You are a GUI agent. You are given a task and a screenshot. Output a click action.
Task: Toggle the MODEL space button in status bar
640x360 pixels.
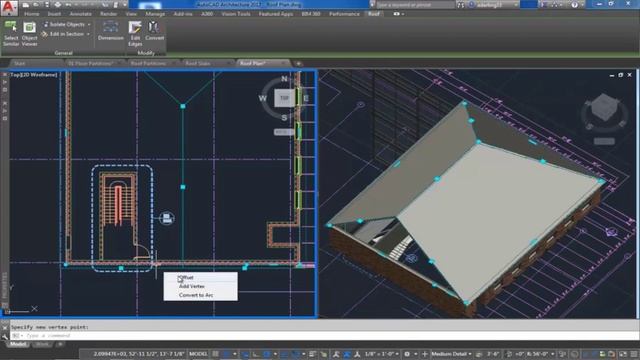198,354
